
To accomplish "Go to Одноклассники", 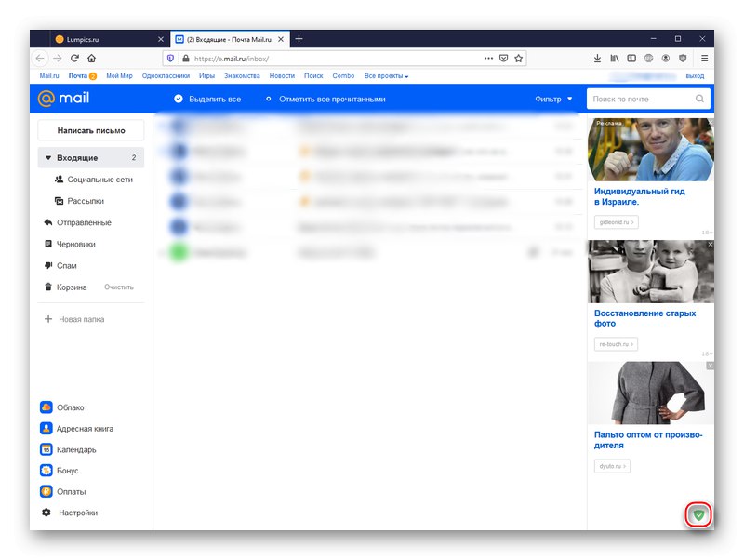I will [166, 76].
